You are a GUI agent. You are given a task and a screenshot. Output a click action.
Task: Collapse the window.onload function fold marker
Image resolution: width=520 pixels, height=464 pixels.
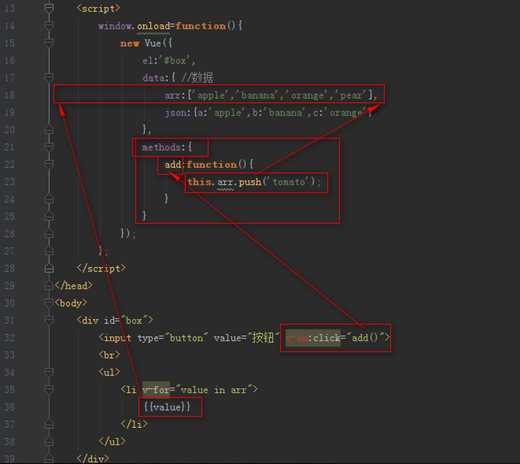[49, 26]
